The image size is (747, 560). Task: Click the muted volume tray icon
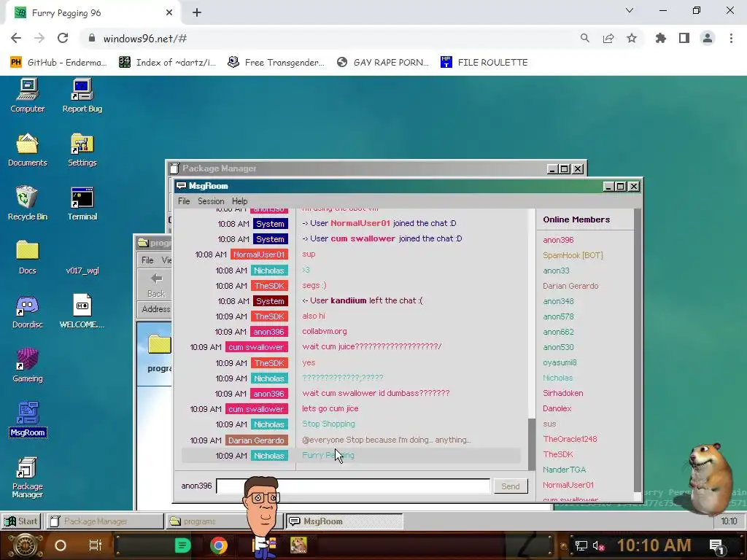pos(598,545)
